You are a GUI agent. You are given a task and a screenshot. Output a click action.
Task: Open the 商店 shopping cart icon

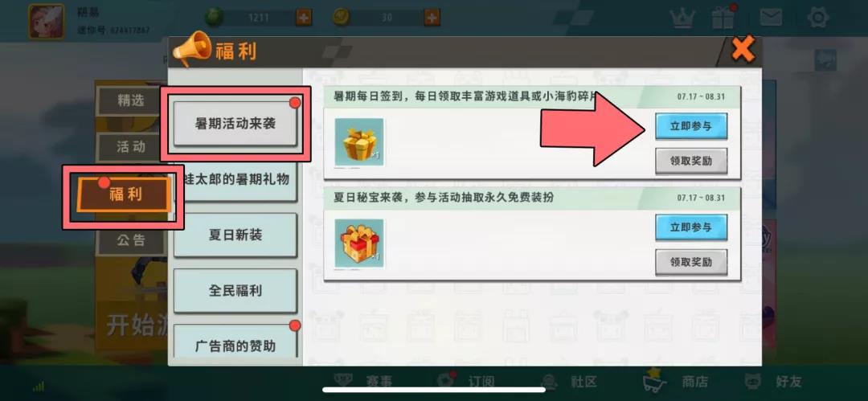(x=656, y=380)
